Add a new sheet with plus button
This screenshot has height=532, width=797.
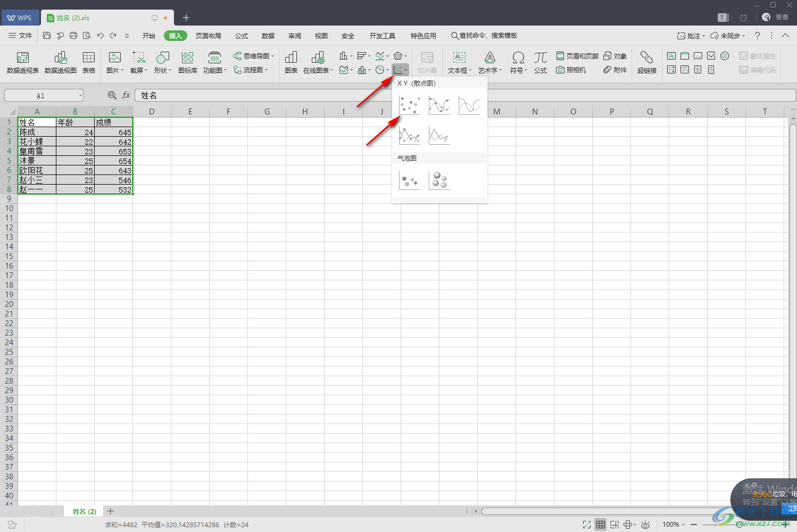[110, 511]
